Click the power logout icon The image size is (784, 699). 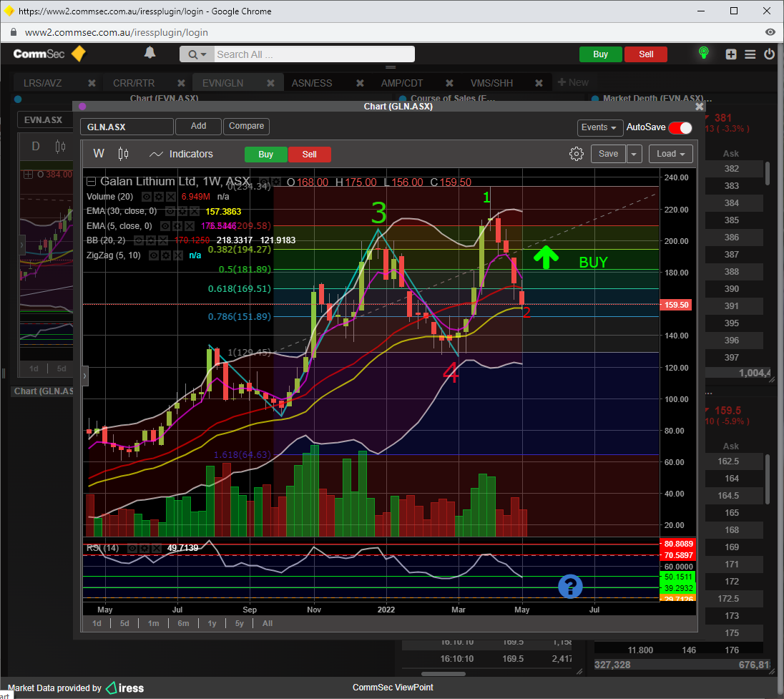click(x=769, y=54)
